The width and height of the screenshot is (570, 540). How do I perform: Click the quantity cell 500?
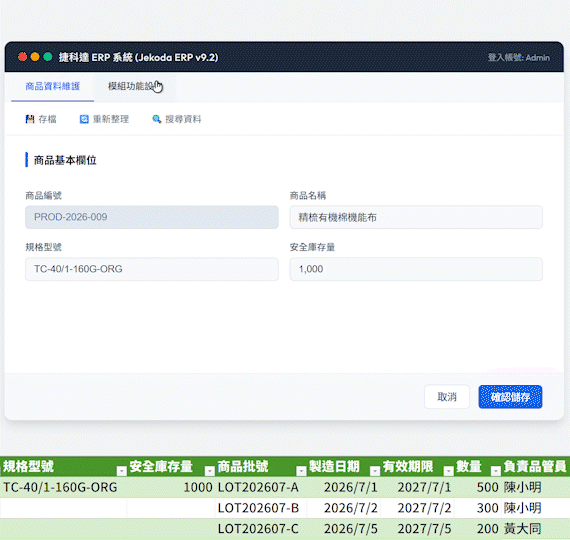click(477, 487)
